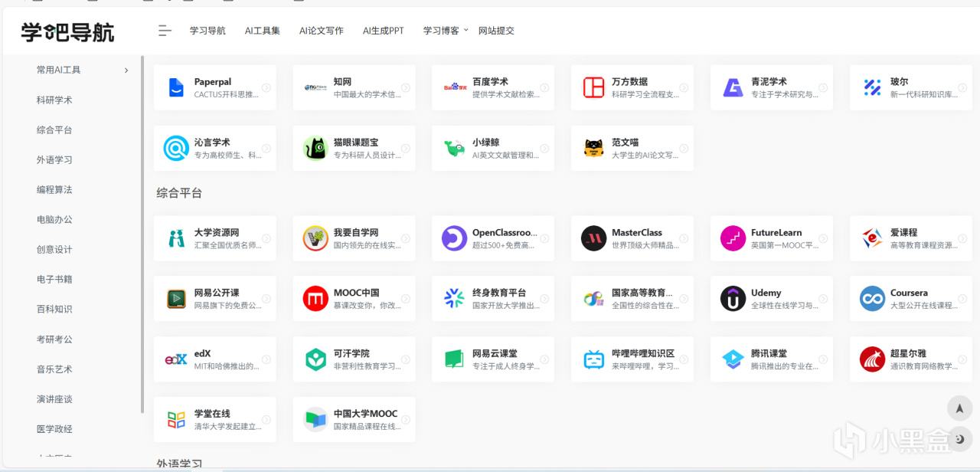Select 综合平台 in the sidebar
This screenshot has height=472, width=980.
coord(54,130)
